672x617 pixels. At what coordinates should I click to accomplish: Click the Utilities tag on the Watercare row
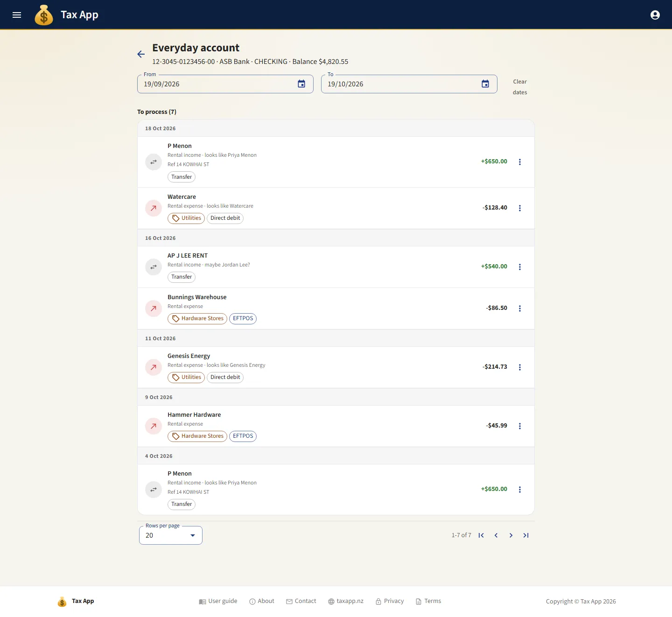(186, 218)
